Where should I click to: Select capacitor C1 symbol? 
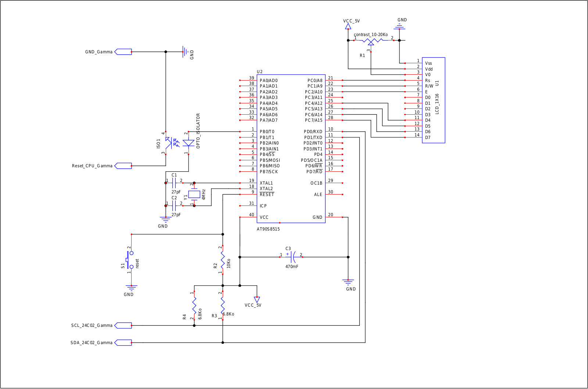[x=174, y=183]
